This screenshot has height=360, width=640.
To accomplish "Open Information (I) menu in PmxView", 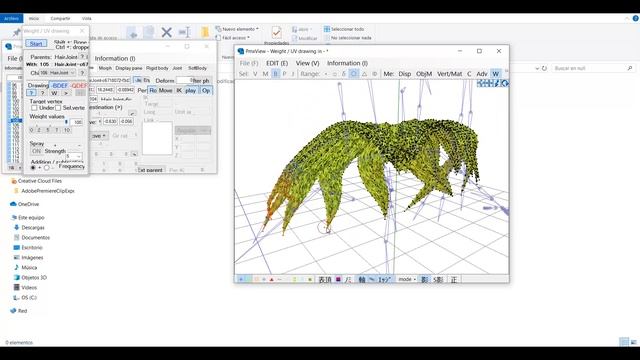I will [x=347, y=63].
